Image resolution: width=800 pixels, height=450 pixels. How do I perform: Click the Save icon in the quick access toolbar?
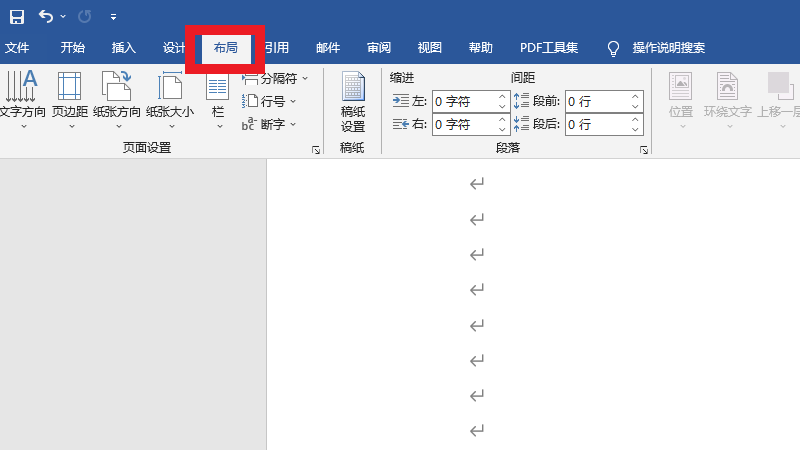click(x=17, y=17)
